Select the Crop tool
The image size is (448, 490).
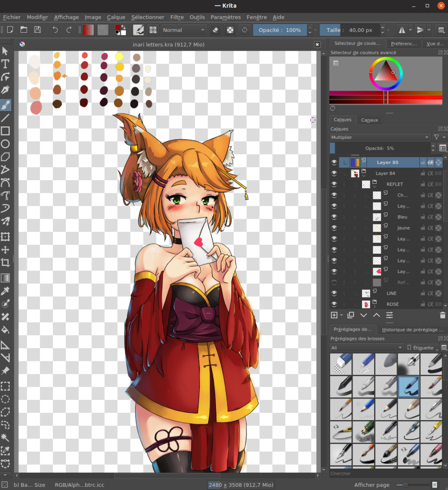[x=5, y=263]
